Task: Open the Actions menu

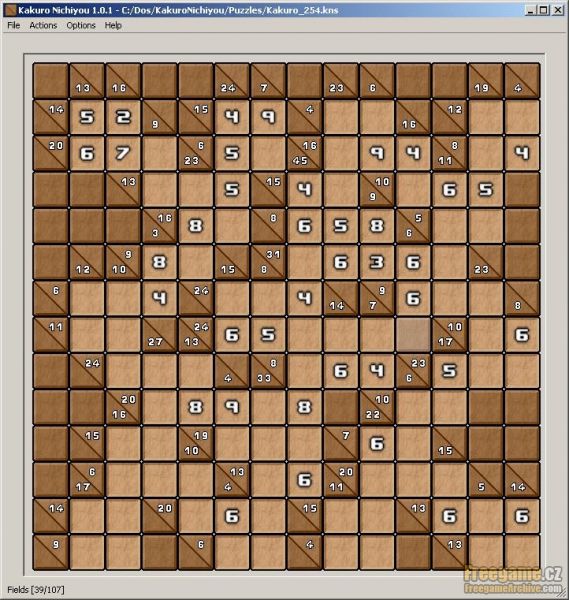Action: 43,25
